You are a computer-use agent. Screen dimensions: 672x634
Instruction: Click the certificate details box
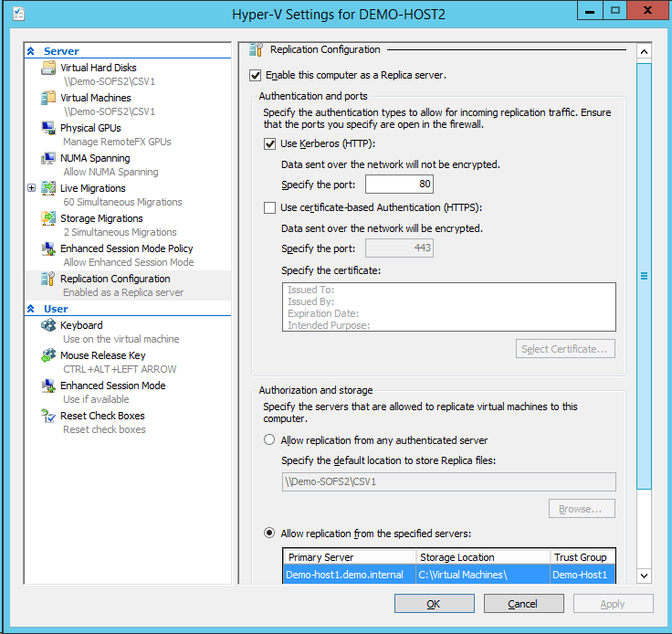(448, 307)
